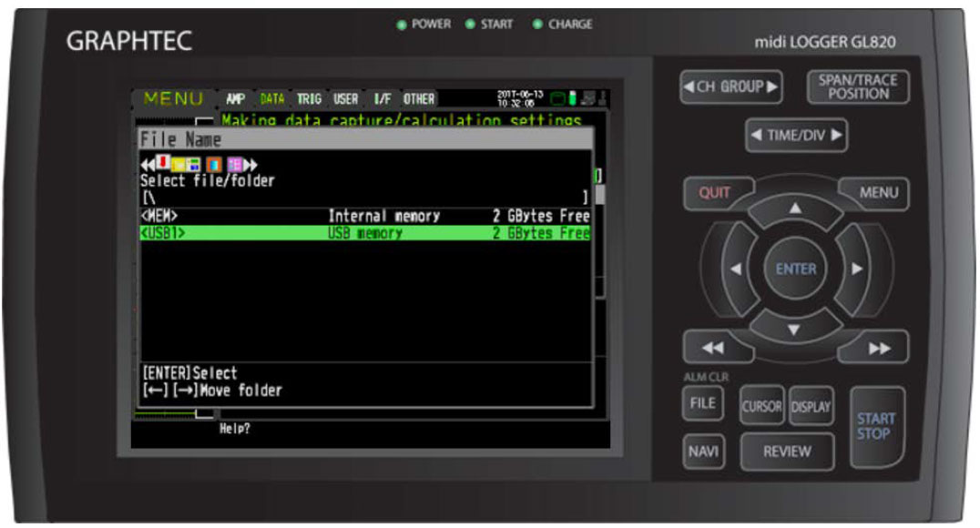Check the green battery status icon
Image resolution: width=980 pixels, height=528 pixels.
click(x=572, y=98)
